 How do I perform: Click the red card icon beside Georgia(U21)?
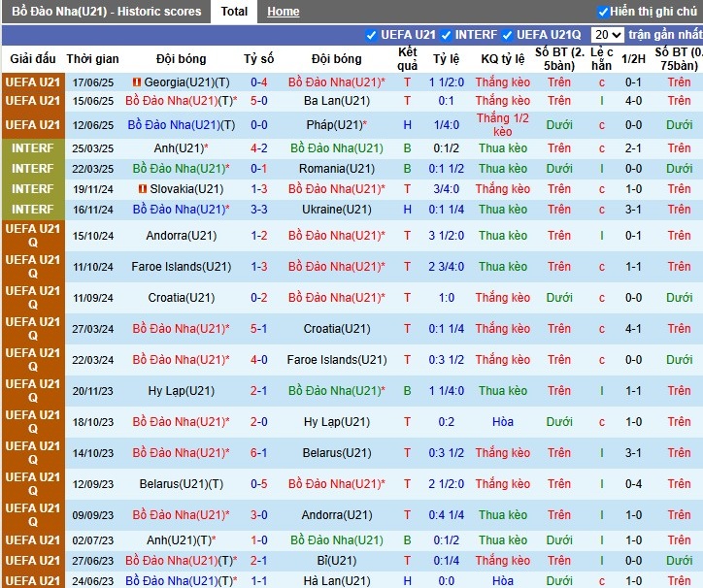(137, 82)
